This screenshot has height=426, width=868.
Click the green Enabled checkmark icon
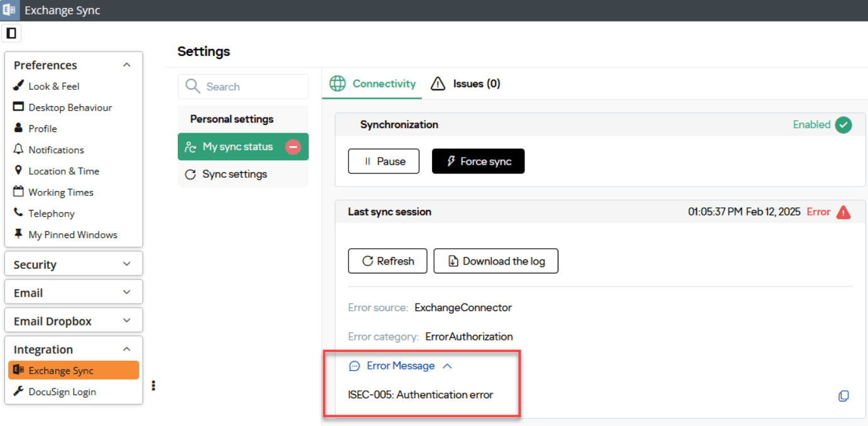coord(843,125)
